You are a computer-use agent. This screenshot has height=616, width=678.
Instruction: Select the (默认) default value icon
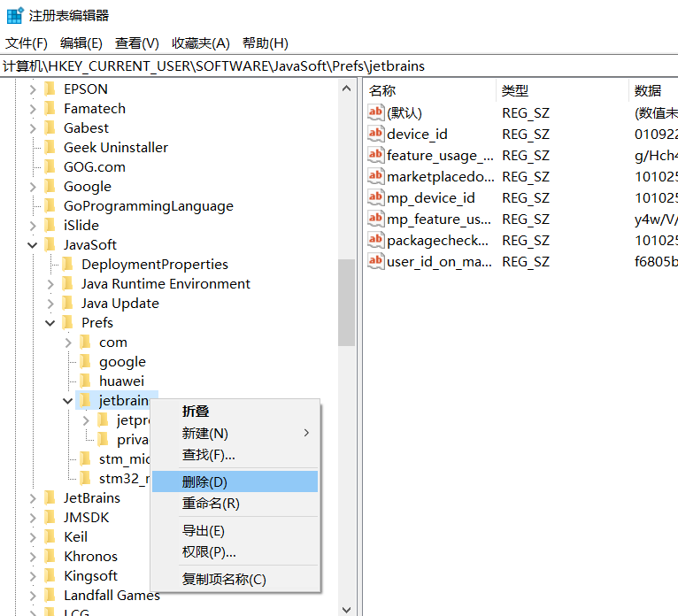click(376, 113)
